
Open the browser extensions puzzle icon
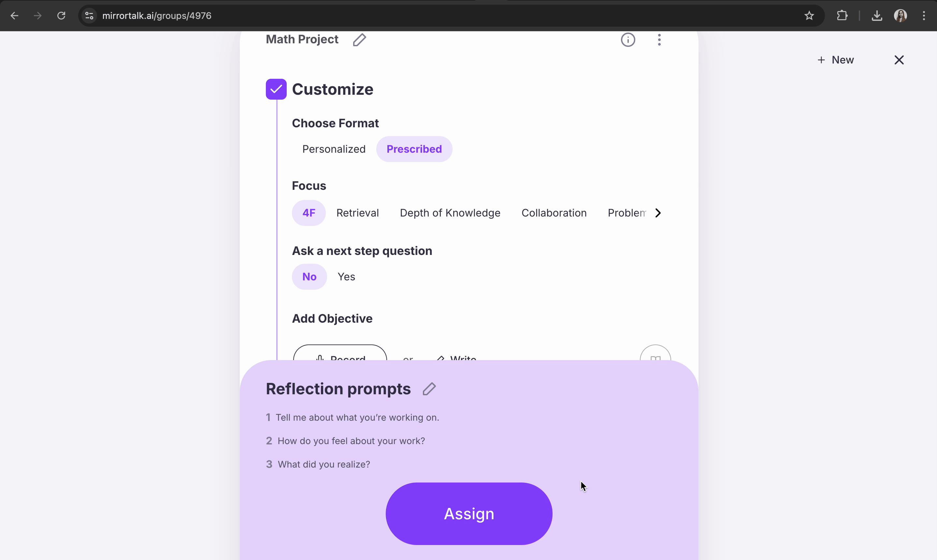(x=842, y=16)
